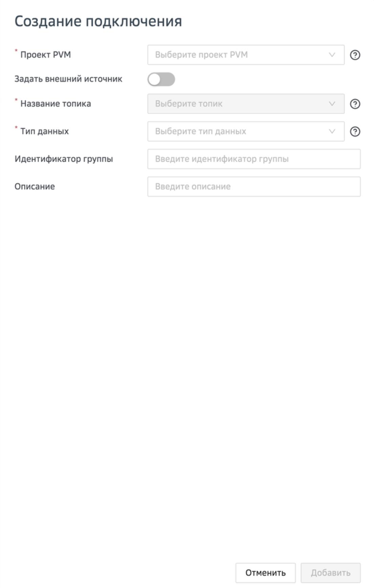Click the 'Создание подключения' dialog title
The width and height of the screenshot is (374, 588).
pos(98,21)
